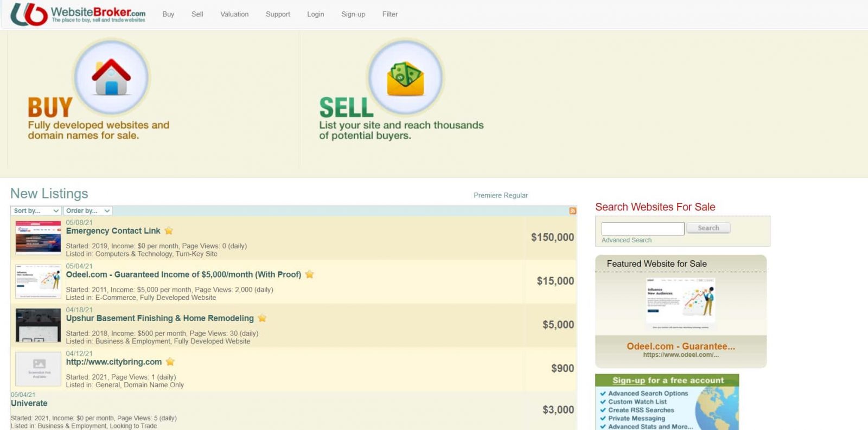Open Odeel.com Guaranteed Income listing
This screenshot has height=430, width=868.
[183, 274]
